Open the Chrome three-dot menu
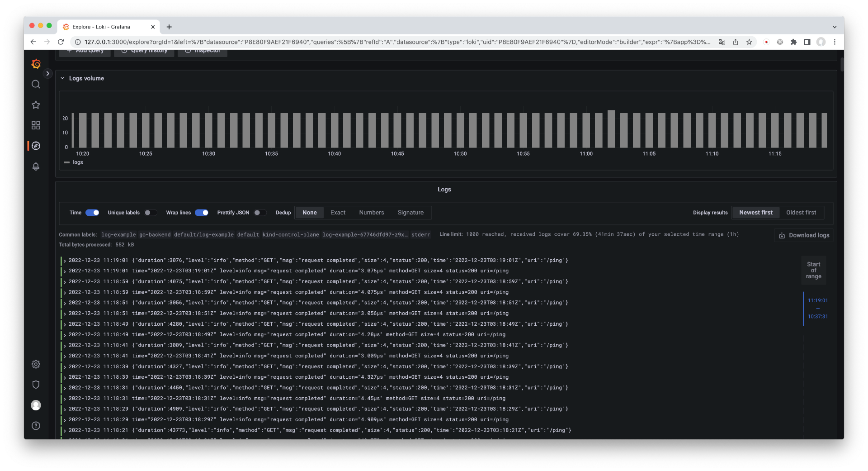 pos(835,42)
